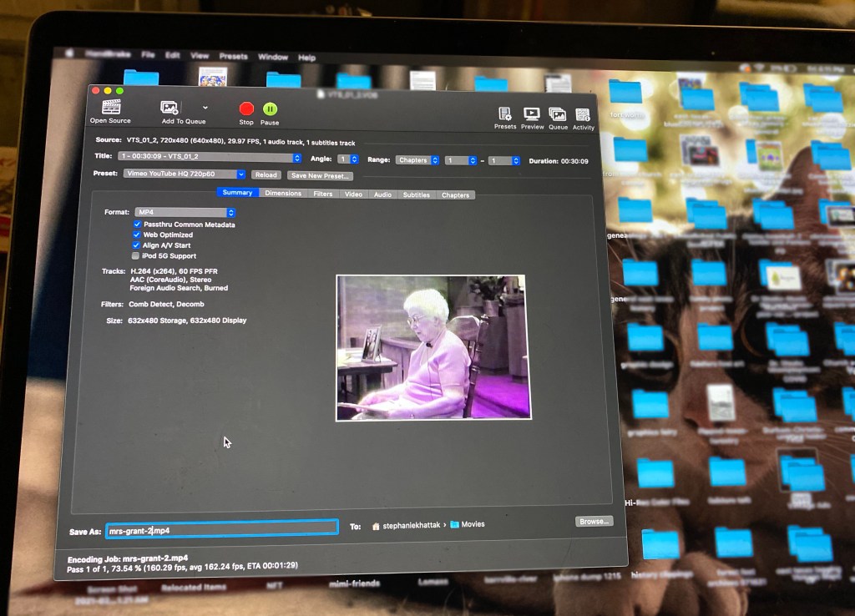Open the Activity log icon
Image resolution: width=855 pixels, height=616 pixels.
[x=584, y=115]
